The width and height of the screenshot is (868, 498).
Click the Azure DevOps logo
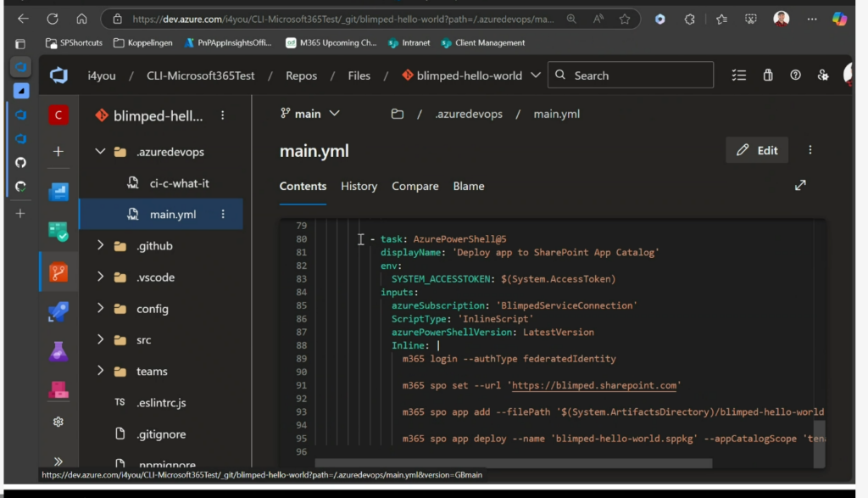tap(58, 76)
